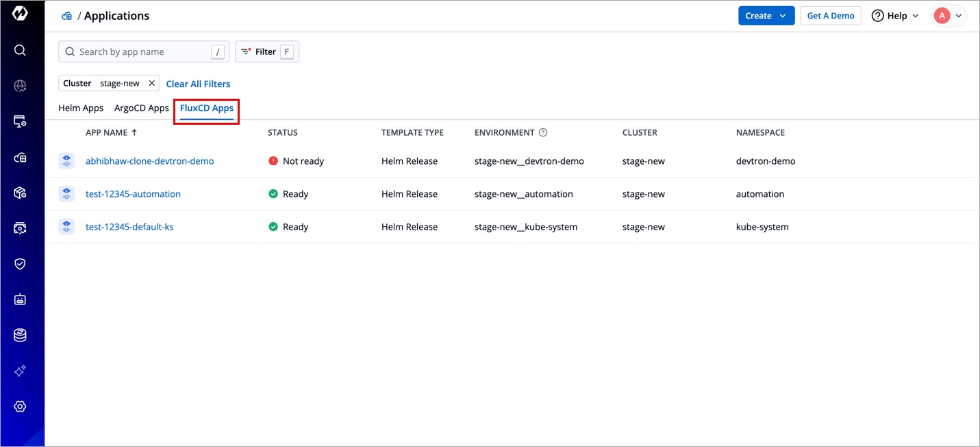This screenshot has width=980, height=447.
Task: Click the Devtron logo in sidebar
Action: pos(20,14)
